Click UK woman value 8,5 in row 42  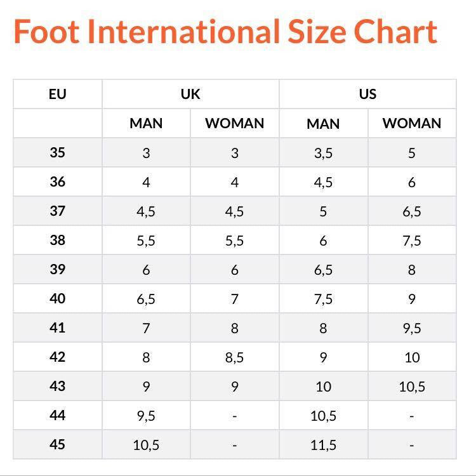234,357
